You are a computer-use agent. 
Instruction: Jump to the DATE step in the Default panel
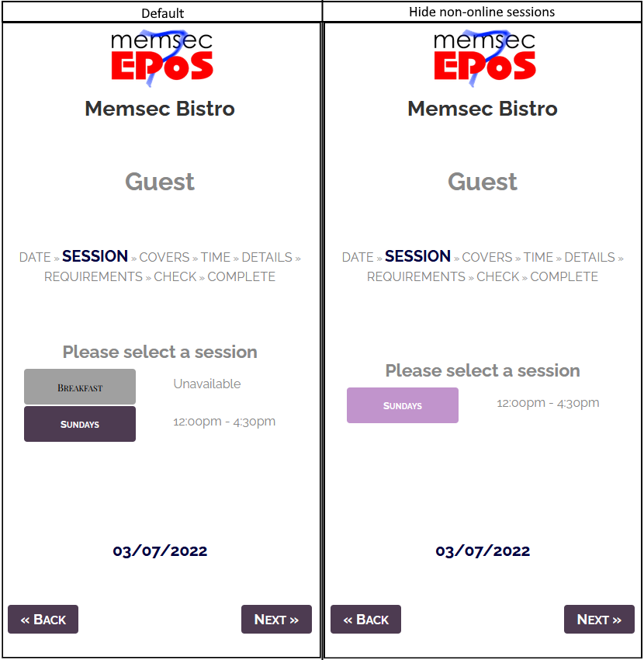point(35,257)
